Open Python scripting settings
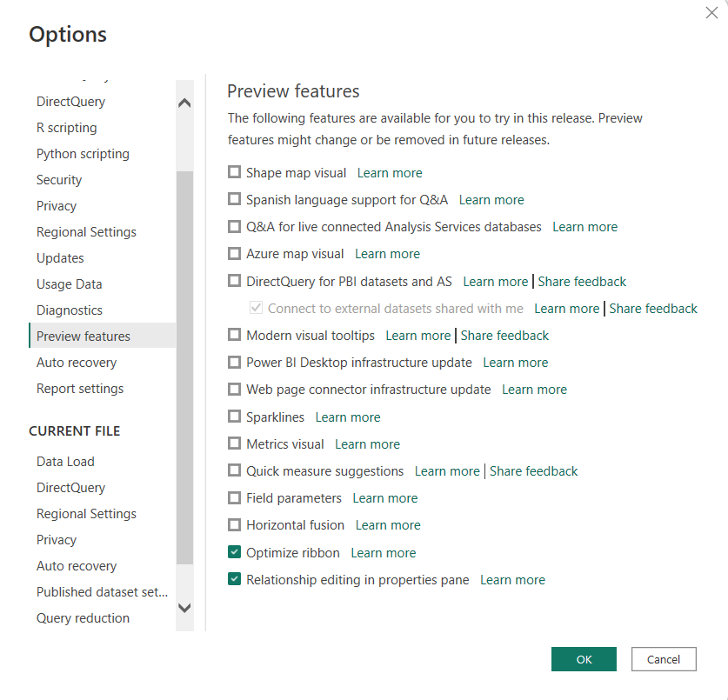Image resolution: width=728 pixels, height=700 pixels. click(83, 154)
